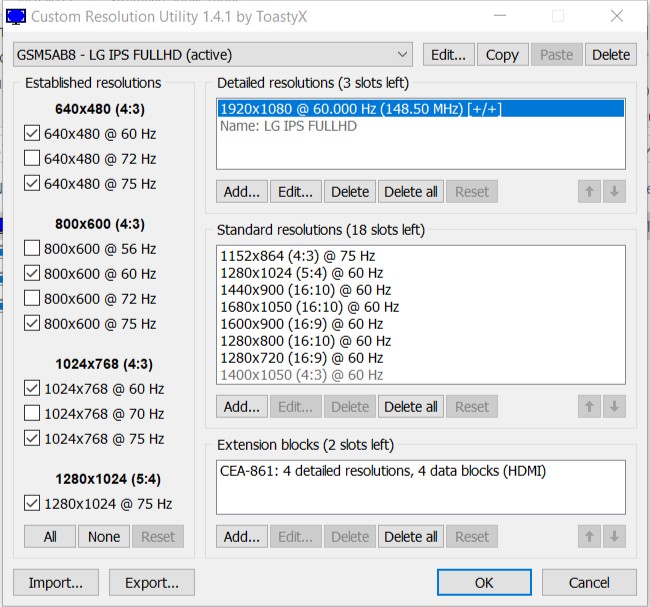
Task: Select 1680x1050 (16:10) standard resolution
Action: [310, 307]
